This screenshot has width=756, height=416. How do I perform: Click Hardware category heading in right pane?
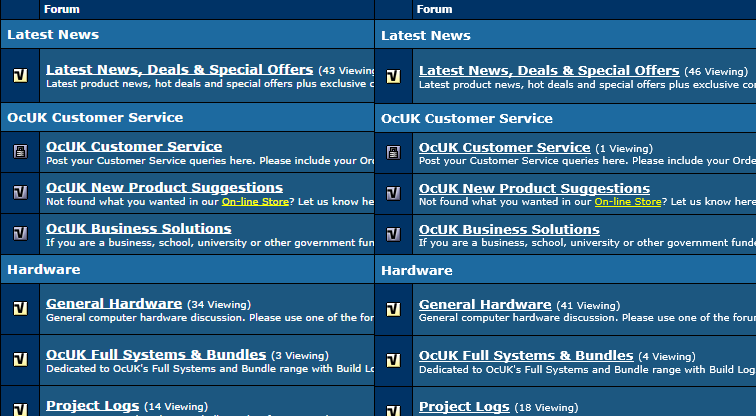[417, 270]
